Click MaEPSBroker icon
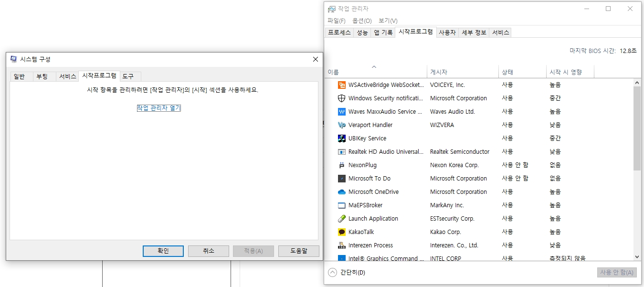The height and width of the screenshot is (287, 644). pos(341,205)
